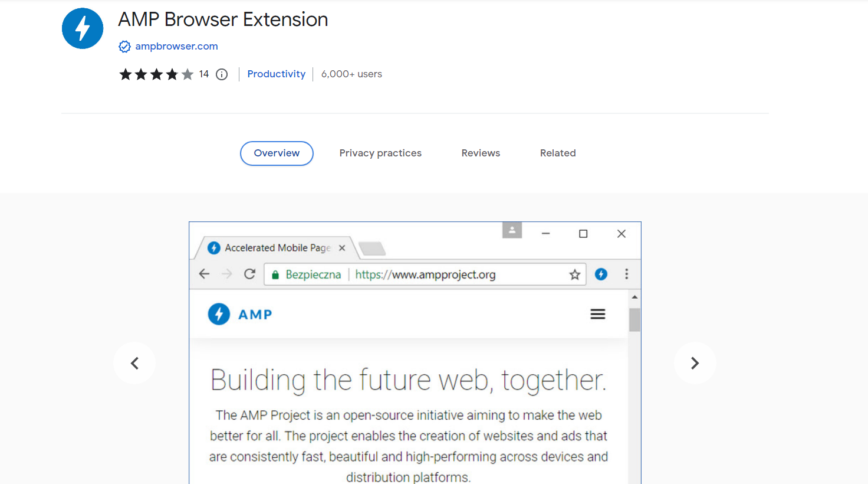868x484 pixels.
Task: Open the ratings info circle icon
Action: click(x=222, y=74)
